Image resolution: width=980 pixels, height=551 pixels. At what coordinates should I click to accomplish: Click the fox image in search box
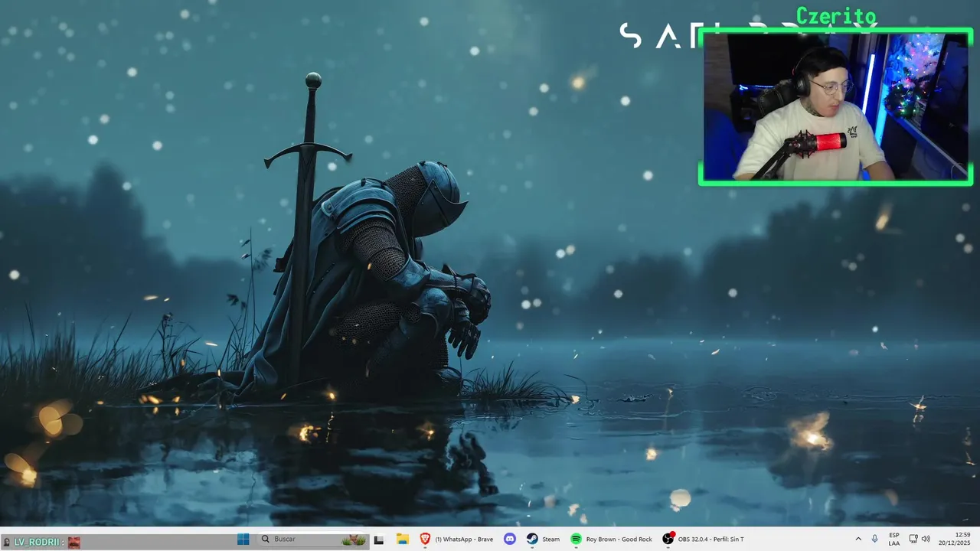354,540
